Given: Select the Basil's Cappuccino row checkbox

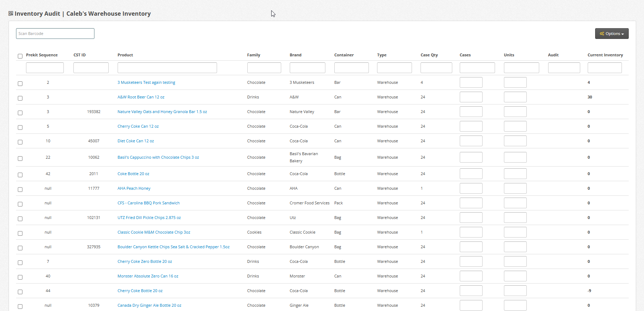Looking at the screenshot, I should pos(20,158).
